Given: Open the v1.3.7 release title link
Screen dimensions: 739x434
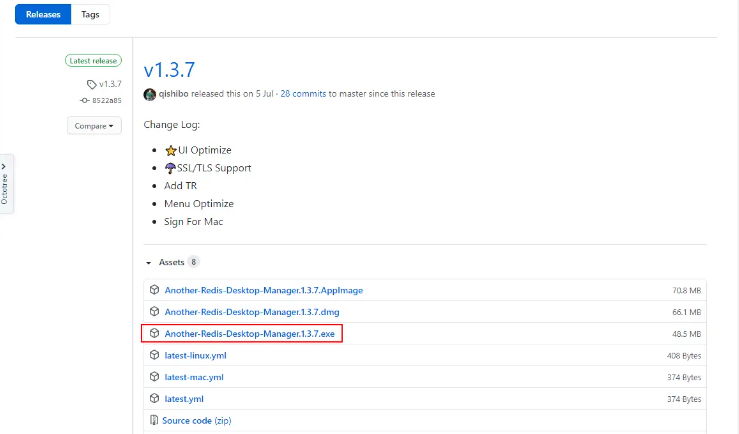Looking at the screenshot, I should point(169,70).
